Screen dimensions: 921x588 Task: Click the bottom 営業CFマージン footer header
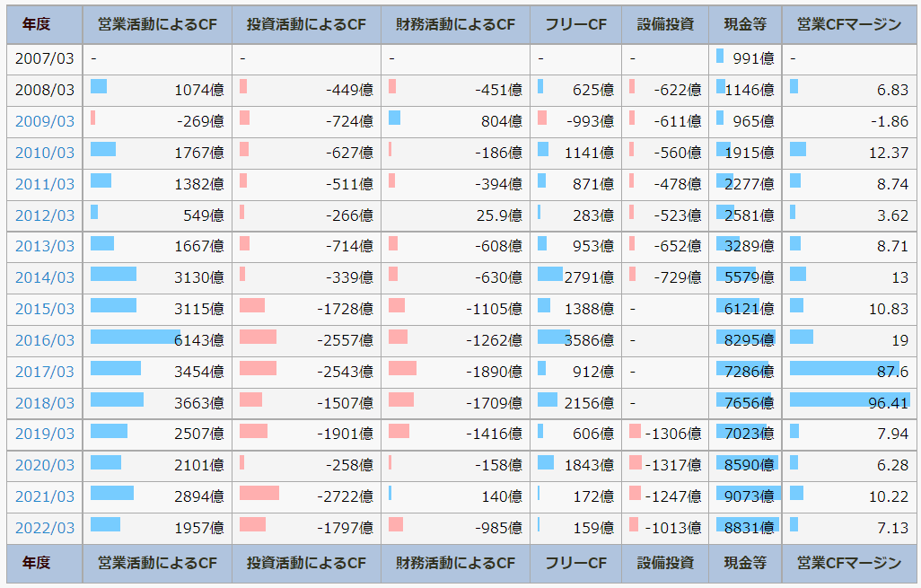coord(849,563)
